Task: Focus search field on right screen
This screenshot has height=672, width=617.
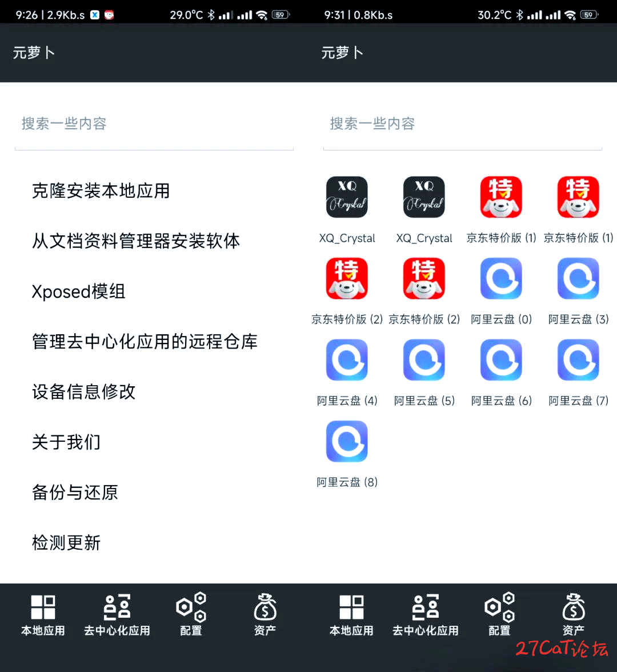Action: pyautogui.click(x=463, y=125)
